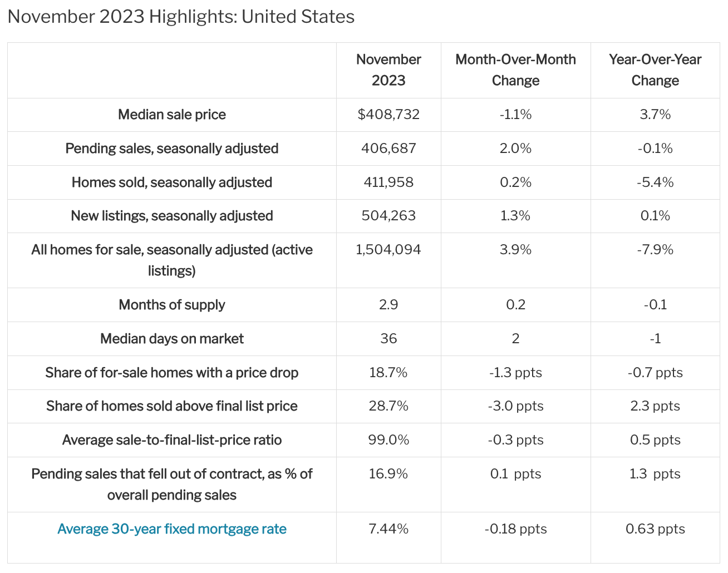The image size is (728, 573).
Task: Click the $408,732 median sale price value
Action: 388,115
